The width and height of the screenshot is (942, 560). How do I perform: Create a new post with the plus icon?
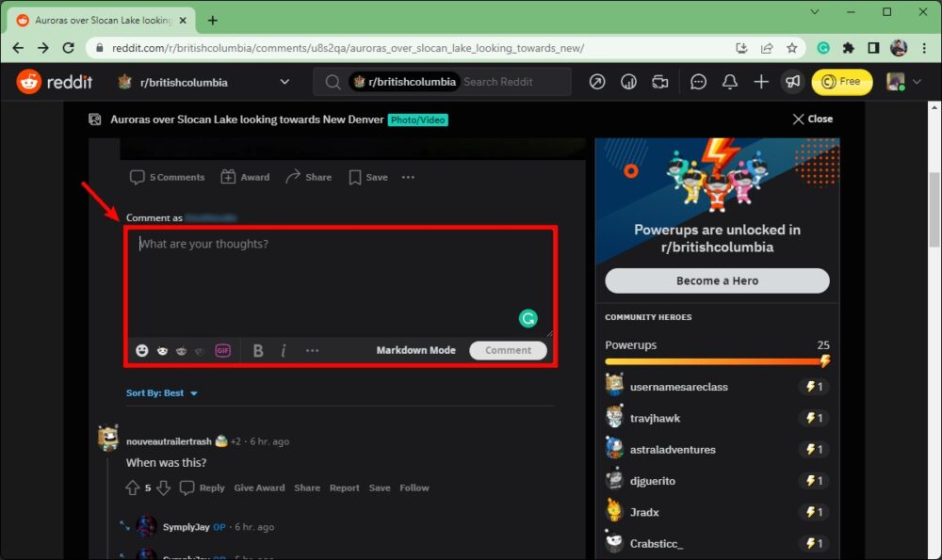(760, 82)
